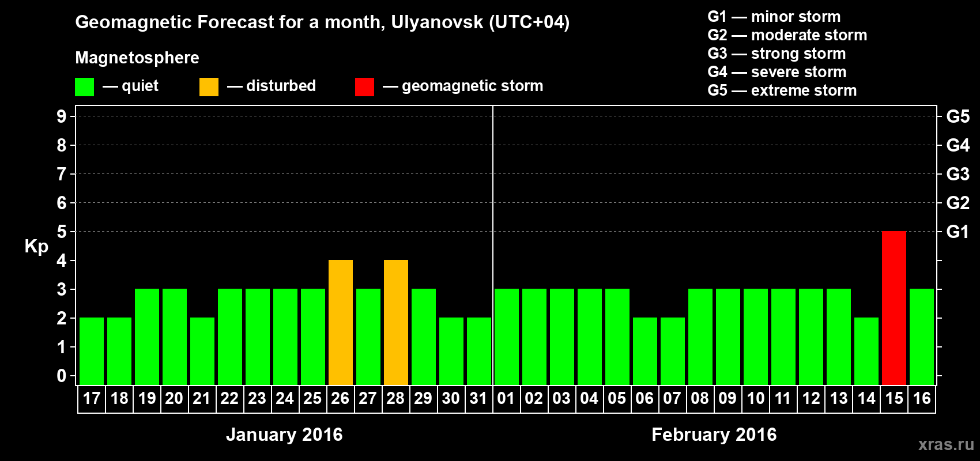This screenshot has height=461, width=980.
Task: Click the Kp axis label
Action: [x=36, y=247]
